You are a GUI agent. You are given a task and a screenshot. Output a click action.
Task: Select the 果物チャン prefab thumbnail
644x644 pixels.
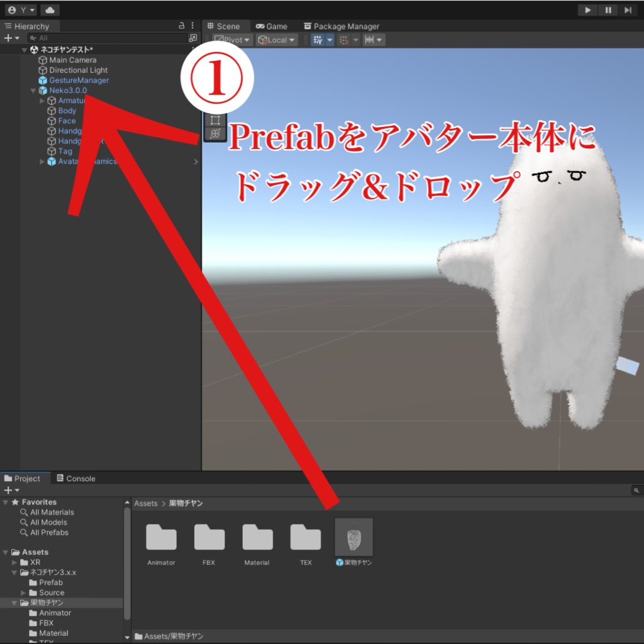(353, 536)
